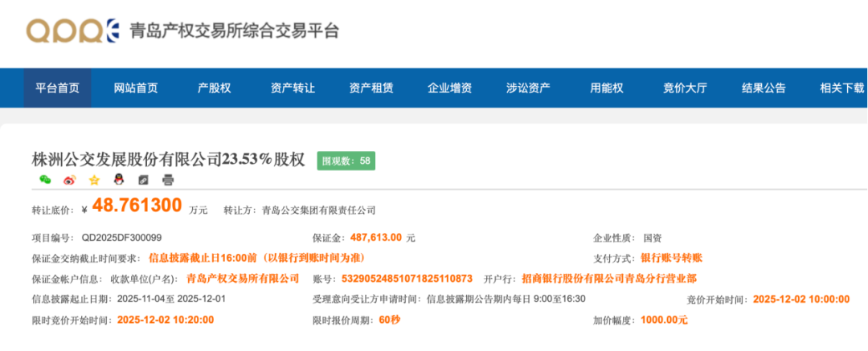Viewport: 868px width, 351px height.
Task: Click bid increment 1000.00元
Action: tap(664, 320)
